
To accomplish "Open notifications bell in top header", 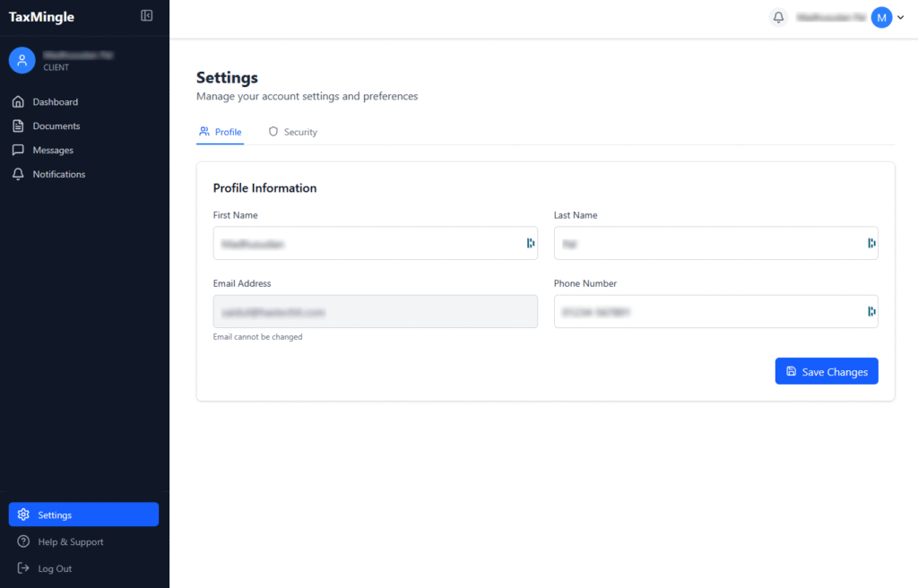I will pyautogui.click(x=778, y=17).
